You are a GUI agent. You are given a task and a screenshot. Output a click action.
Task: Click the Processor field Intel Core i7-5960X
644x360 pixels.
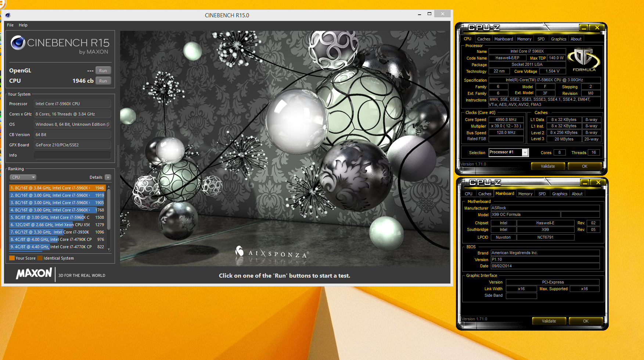click(72, 104)
